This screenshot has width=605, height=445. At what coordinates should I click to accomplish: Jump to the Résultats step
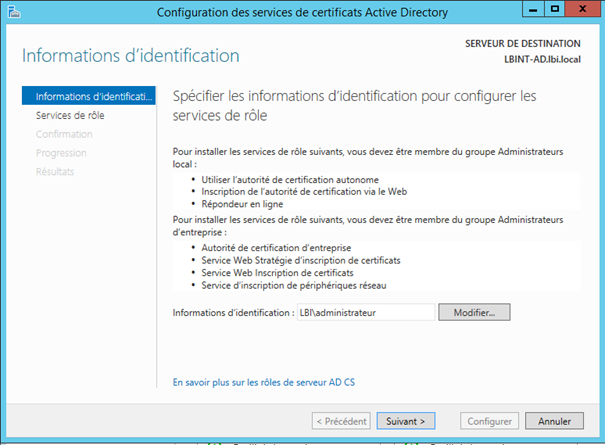pyautogui.click(x=55, y=171)
